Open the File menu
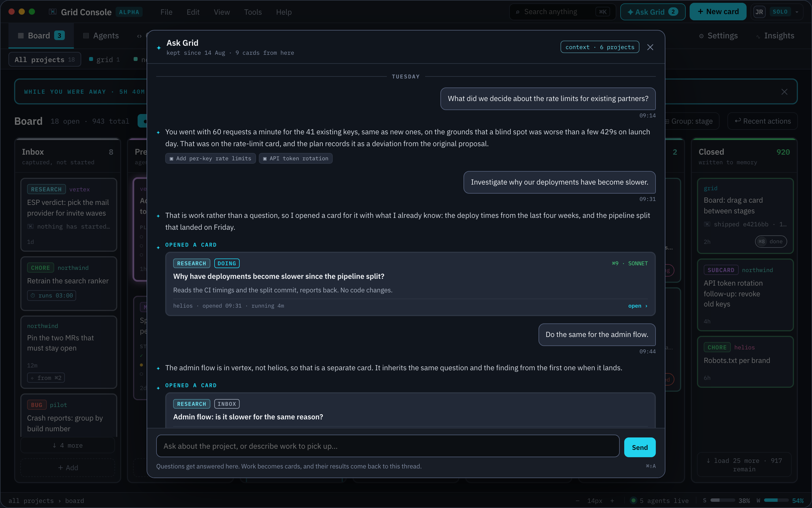 click(166, 12)
